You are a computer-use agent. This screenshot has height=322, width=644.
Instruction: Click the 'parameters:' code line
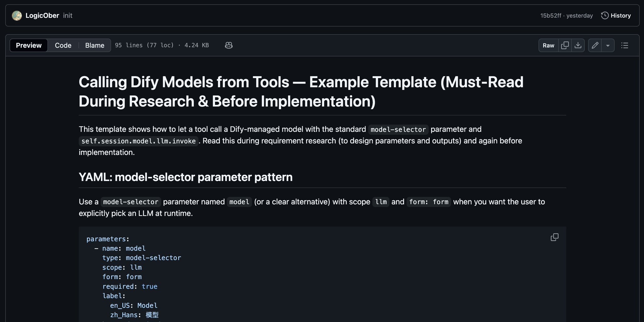[x=108, y=239]
